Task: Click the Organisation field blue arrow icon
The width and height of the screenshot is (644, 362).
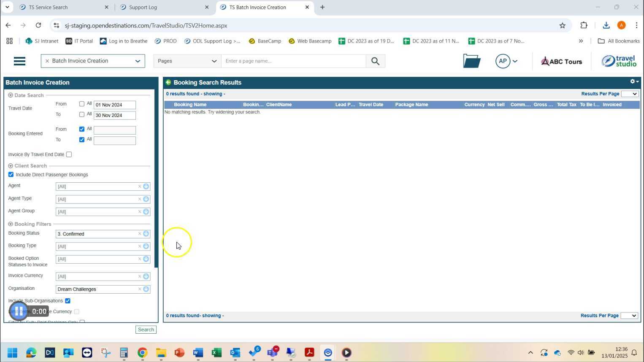Action: (146, 289)
